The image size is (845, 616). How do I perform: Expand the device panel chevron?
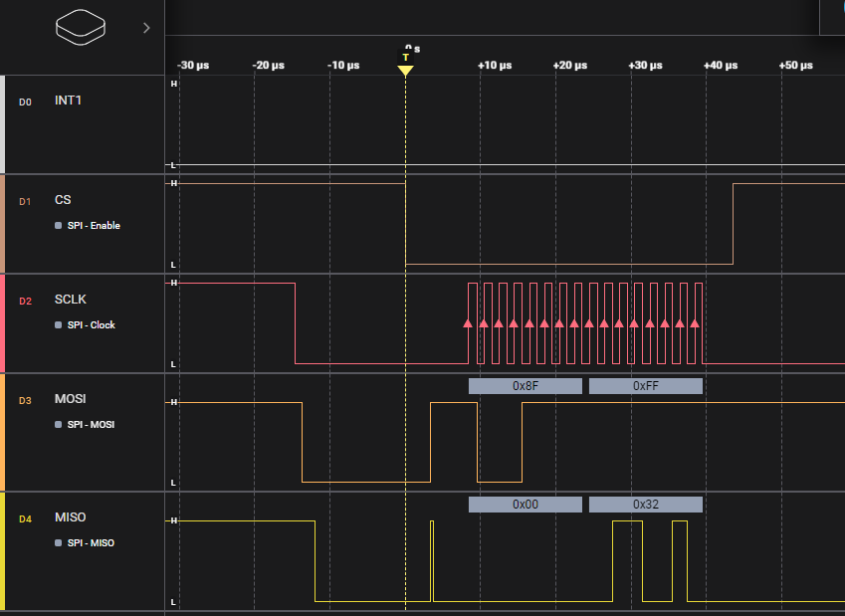click(x=146, y=28)
